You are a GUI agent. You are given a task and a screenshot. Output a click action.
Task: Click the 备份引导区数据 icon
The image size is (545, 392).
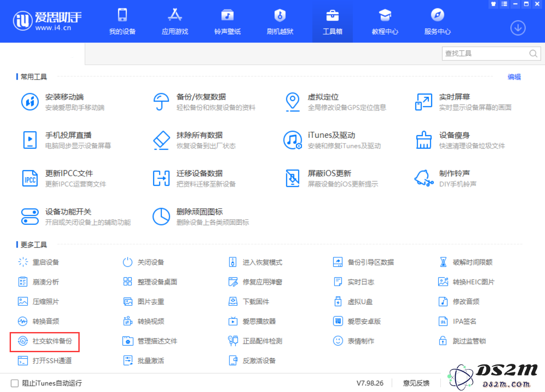tap(338, 262)
